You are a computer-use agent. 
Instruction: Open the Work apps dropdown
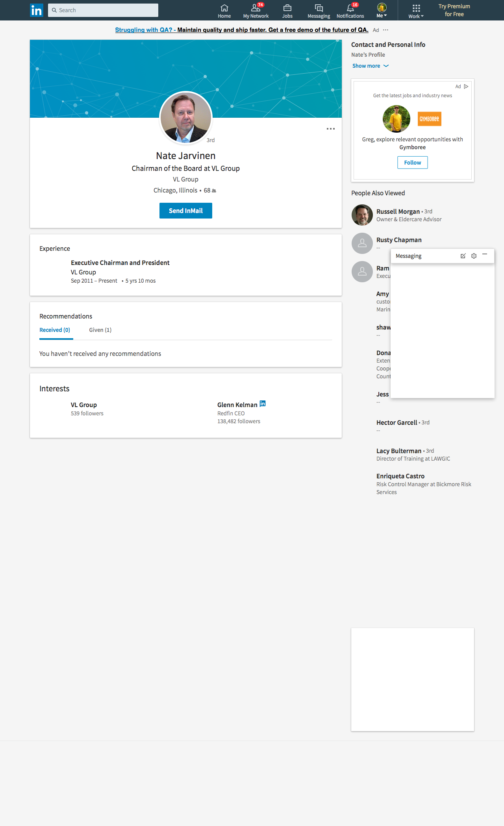tap(416, 11)
